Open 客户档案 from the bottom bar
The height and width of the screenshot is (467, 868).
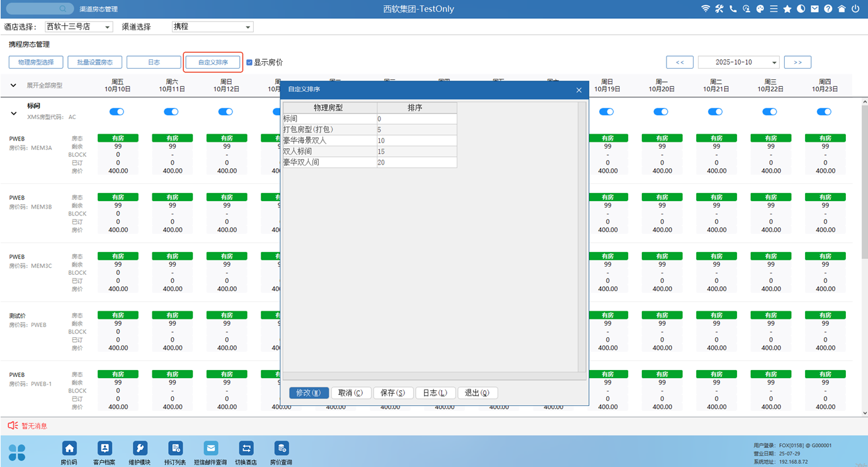point(105,449)
